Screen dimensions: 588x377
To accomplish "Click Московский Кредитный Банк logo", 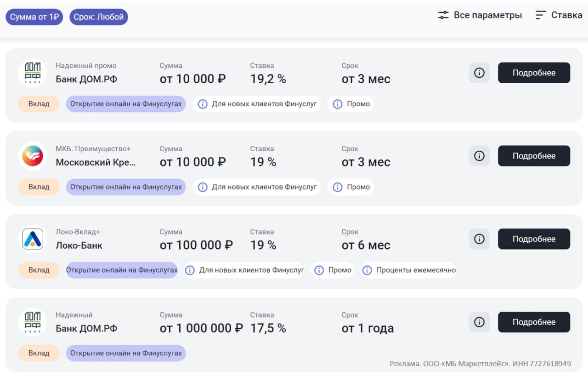I will point(33,156).
